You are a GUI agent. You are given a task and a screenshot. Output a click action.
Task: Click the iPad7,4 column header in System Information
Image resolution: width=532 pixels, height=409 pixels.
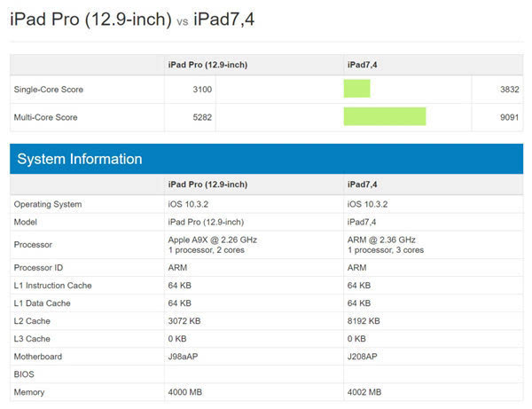(362, 185)
